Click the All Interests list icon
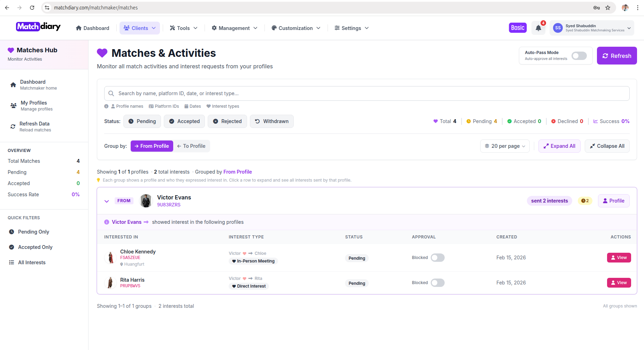Image resolution: width=644 pixels, height=350 pixels. [x=11, y=262]
